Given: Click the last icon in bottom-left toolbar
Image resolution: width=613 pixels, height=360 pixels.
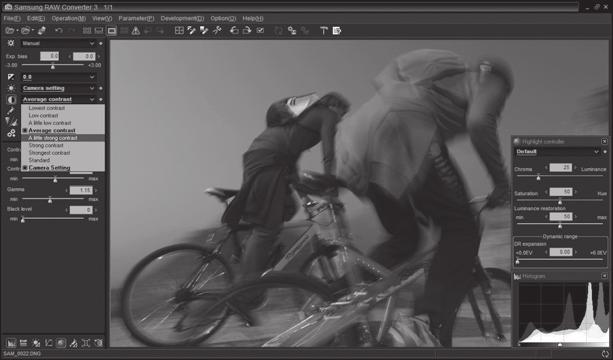Looking at the screenshot, I should pos(99,343).
